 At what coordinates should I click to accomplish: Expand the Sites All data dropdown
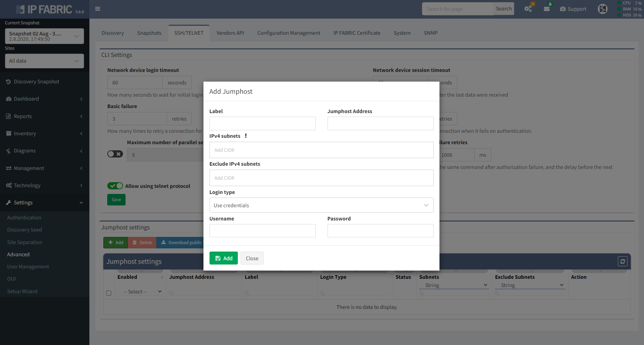pyautogui.click(x=44, y=61)
